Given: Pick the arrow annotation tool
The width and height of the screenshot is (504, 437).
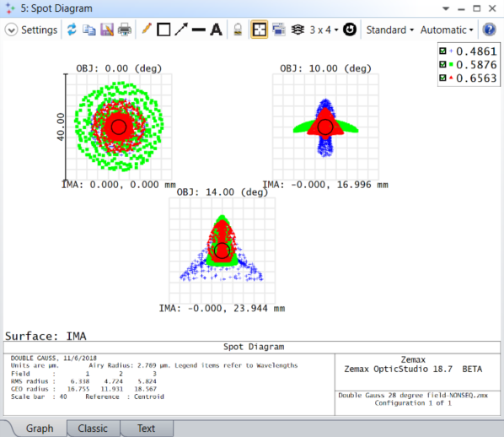Looking at the screenshot, I should (181, 30).
